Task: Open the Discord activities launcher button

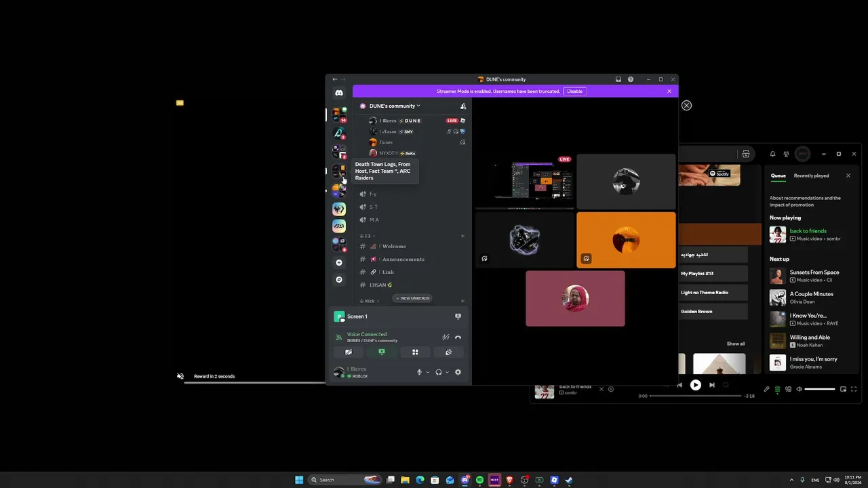Action: click(x=415, y=352)
